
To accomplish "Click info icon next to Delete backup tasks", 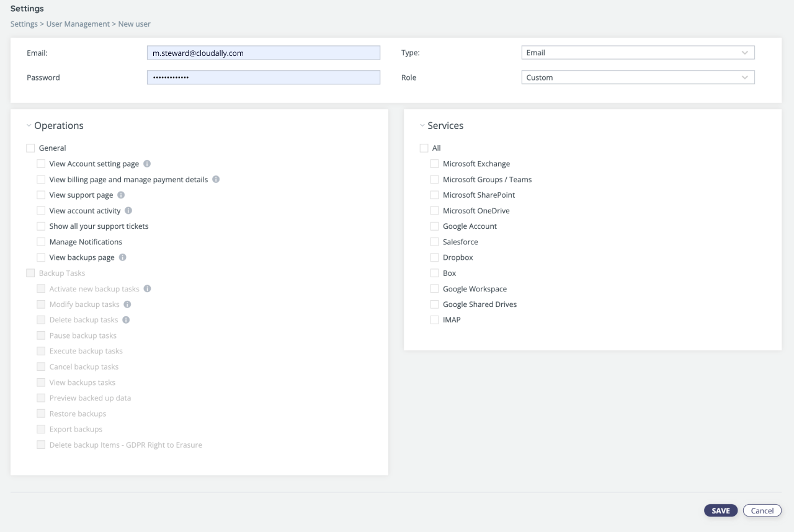I will click(126, 320).
